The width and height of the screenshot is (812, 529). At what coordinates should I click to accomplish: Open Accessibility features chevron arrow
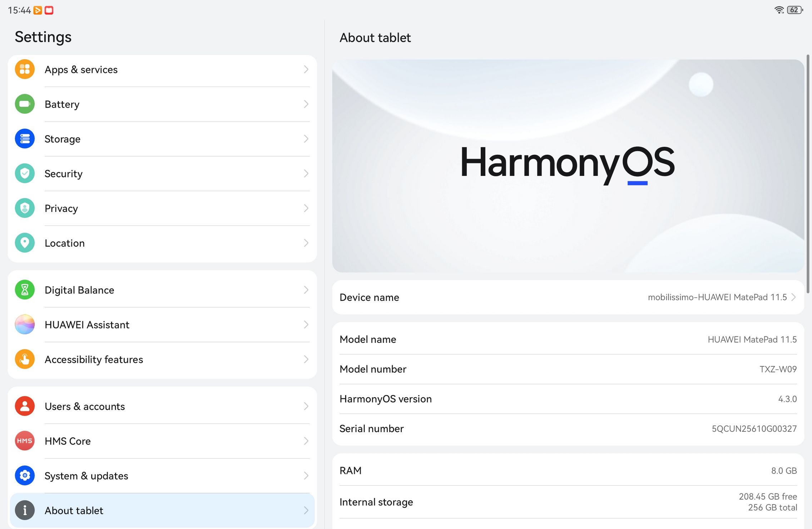(x=306, y=359)
